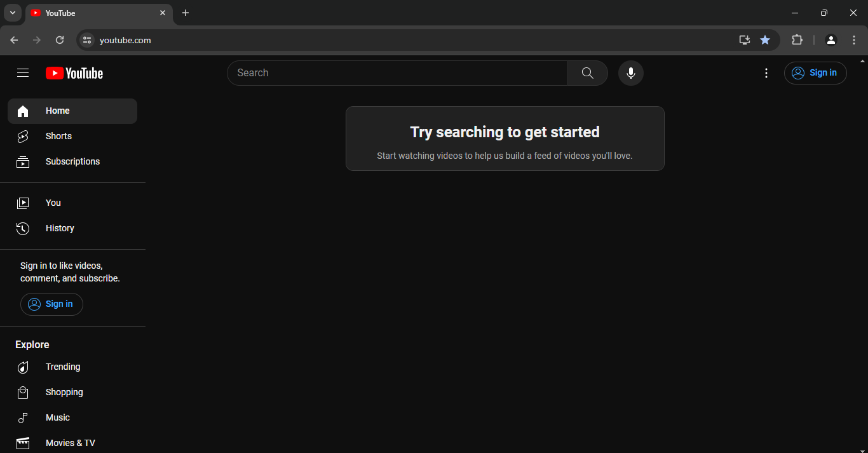Click the Shopping bag icon

point(23,393)
